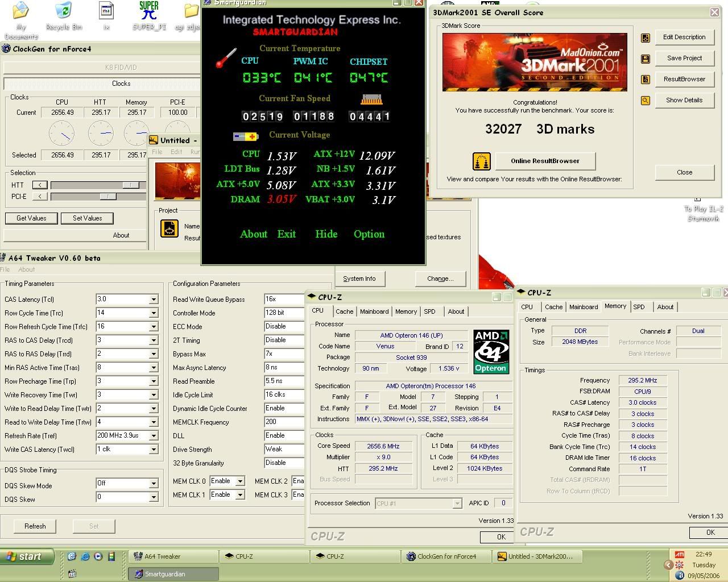Image resolution: width=728 pixels, height=582 pixels.
Task: Switch to Untitled - 3DMark2001 taskbar button
Action: click(537, 556)
